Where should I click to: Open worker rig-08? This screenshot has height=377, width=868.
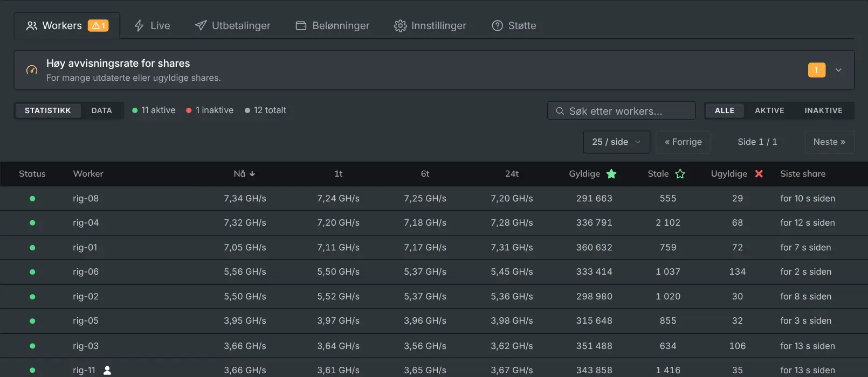click(x=86, y=199)
